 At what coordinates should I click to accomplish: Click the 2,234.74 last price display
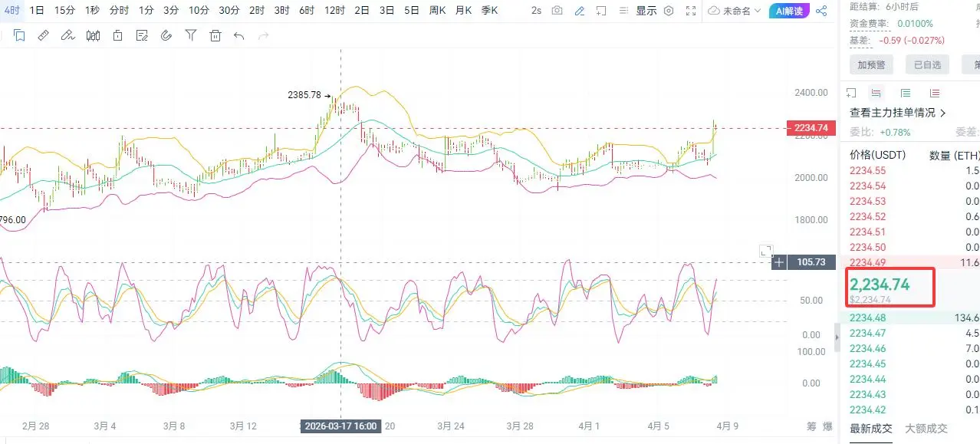880,284
